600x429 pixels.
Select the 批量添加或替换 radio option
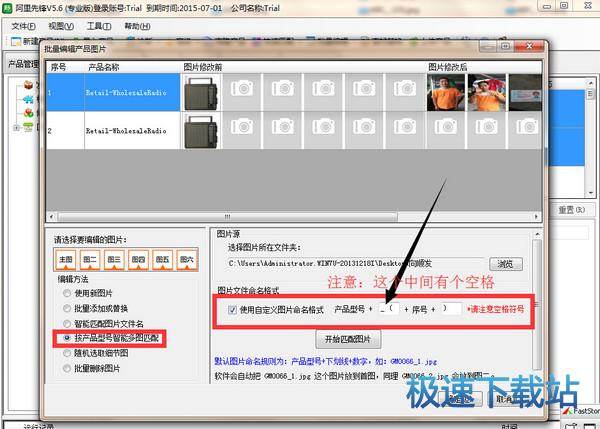(95, 308)
